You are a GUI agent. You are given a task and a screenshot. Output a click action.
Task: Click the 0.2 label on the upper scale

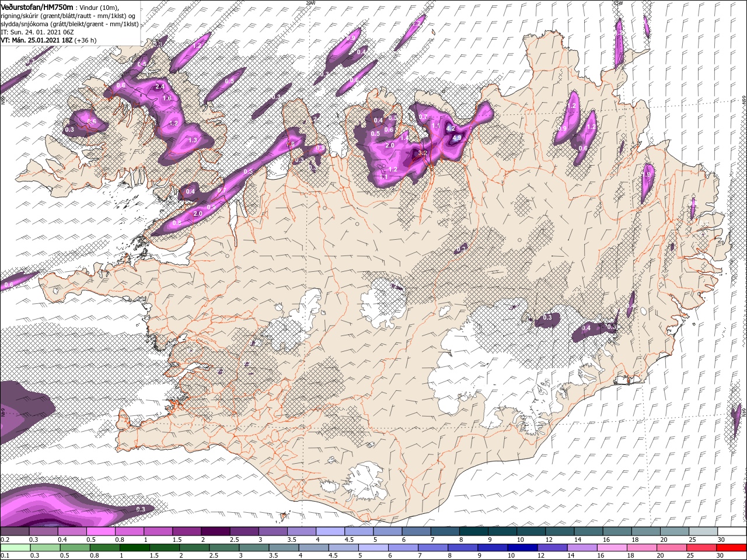[5, 540]
